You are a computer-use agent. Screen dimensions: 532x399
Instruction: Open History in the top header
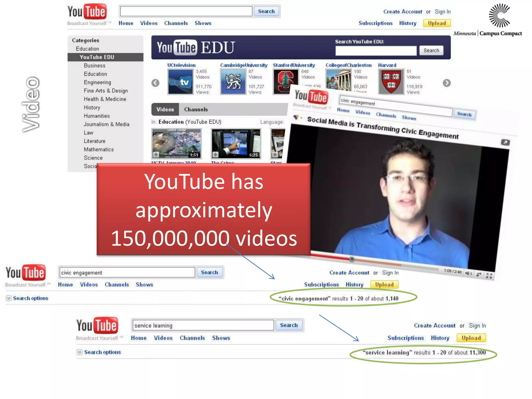[408, 23]
